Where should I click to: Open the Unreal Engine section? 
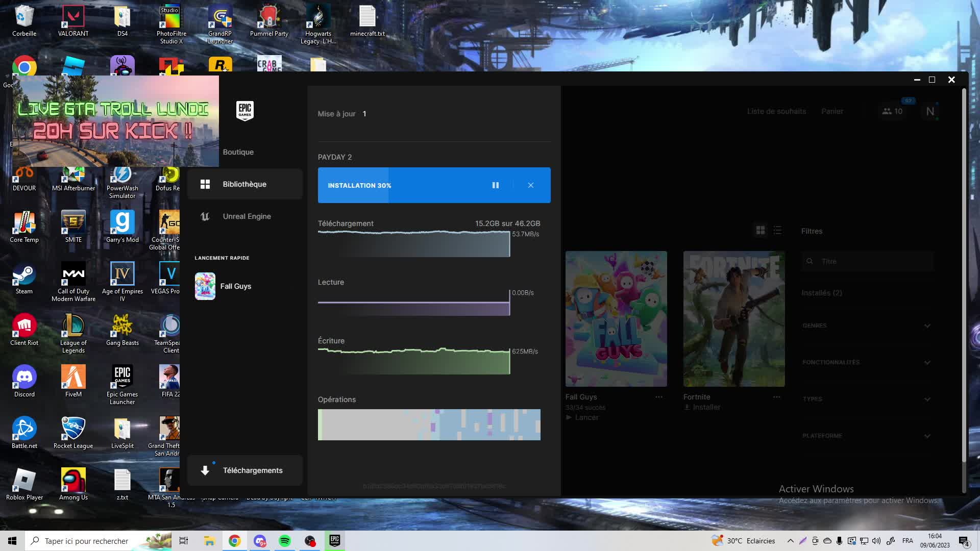[245, 216]
